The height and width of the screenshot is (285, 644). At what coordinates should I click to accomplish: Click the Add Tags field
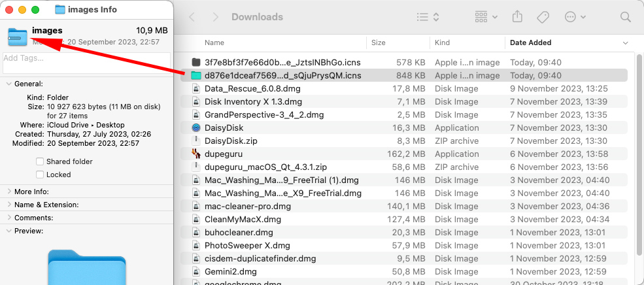tap(87, 63)
